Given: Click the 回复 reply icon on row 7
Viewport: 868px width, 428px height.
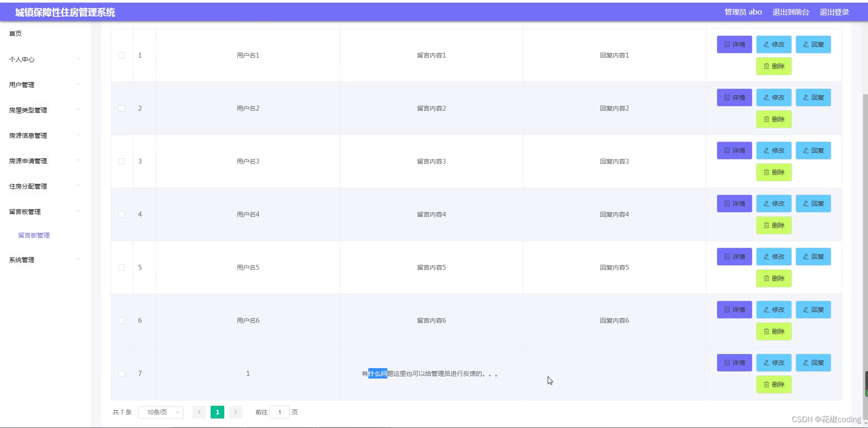Looking at the screenshot, I should (x=813, y=363).
